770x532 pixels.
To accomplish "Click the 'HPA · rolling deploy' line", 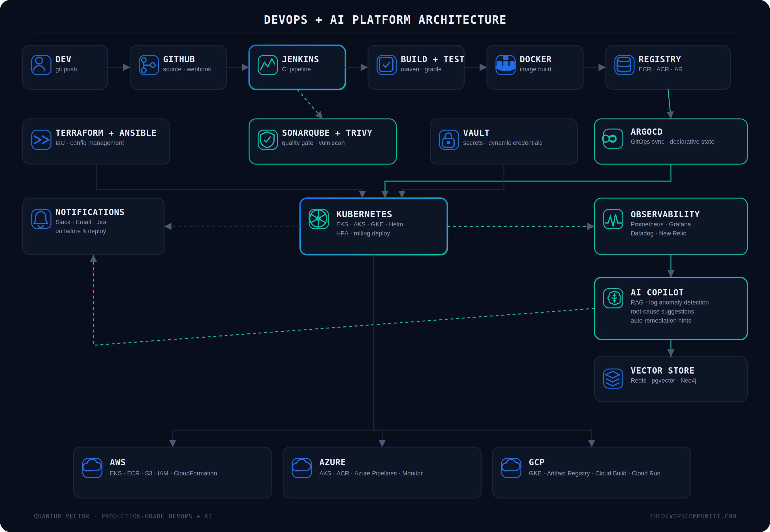I will (363, 233).
